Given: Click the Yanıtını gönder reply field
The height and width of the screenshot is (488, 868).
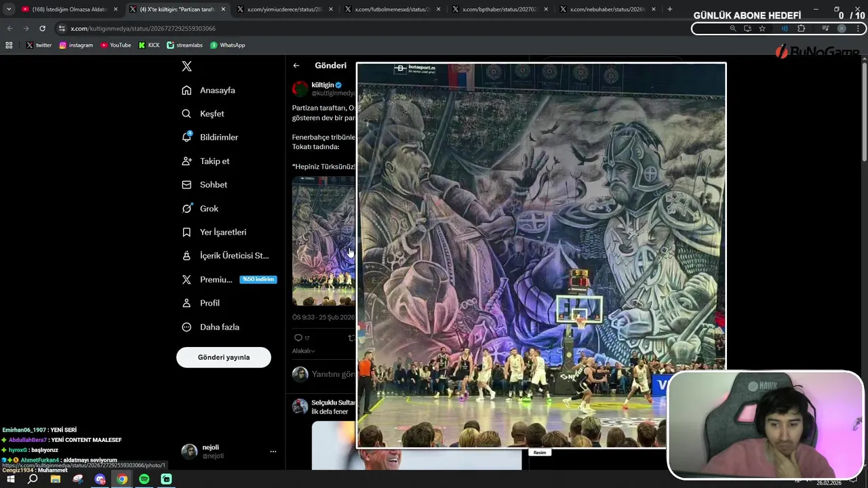Looking at the screenshot, I should click(334, 374).
